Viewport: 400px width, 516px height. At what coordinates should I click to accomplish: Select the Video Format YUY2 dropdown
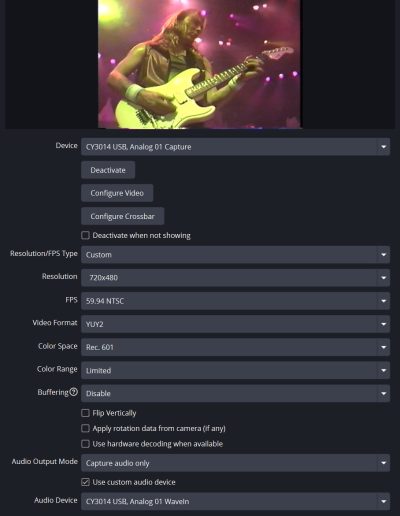[235, 324]
